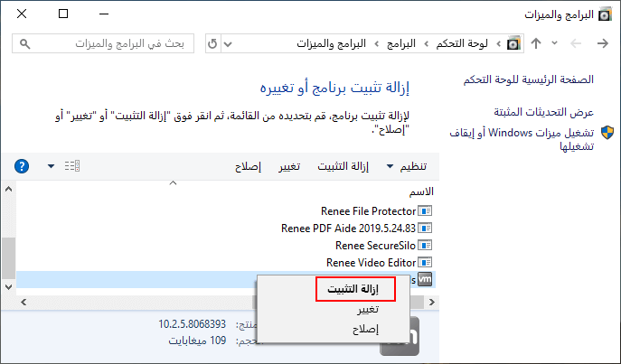The width and height of the screenshot is (621, 364).
Task: Change view using the view options icon
Action: pos(72,166)
